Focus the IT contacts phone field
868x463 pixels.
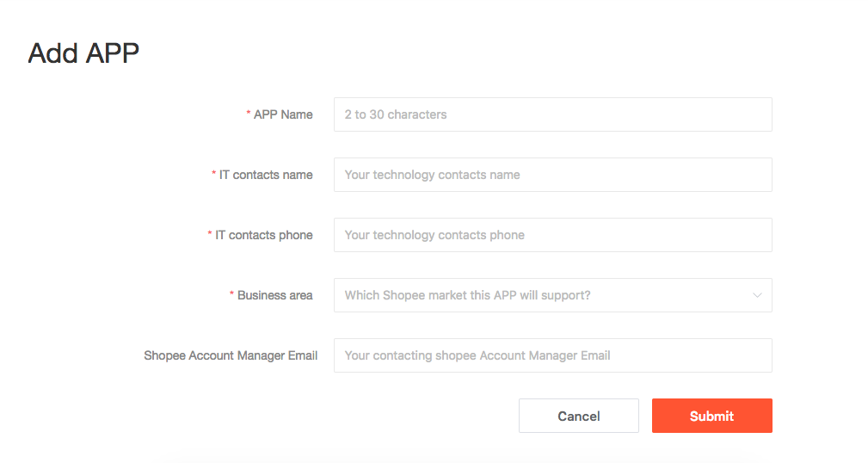click(x=553, y=235)
